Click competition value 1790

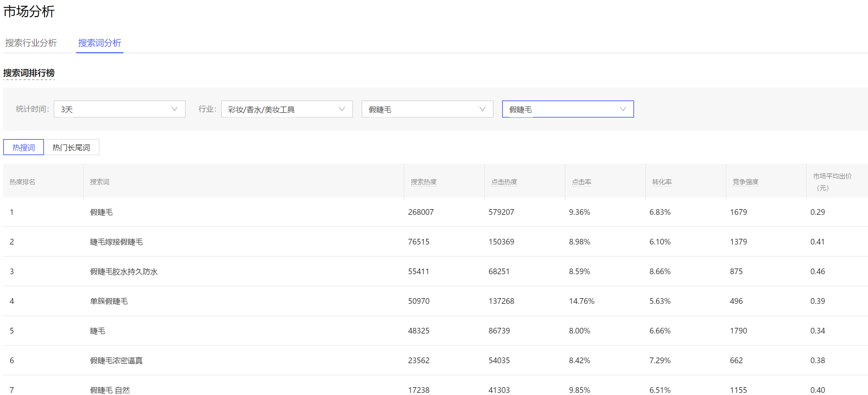pos(738,331)
